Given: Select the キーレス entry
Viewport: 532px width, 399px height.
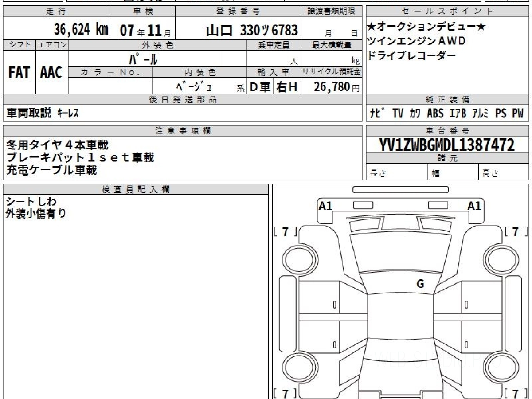Looking at the screenshot, I should [68, 114].
